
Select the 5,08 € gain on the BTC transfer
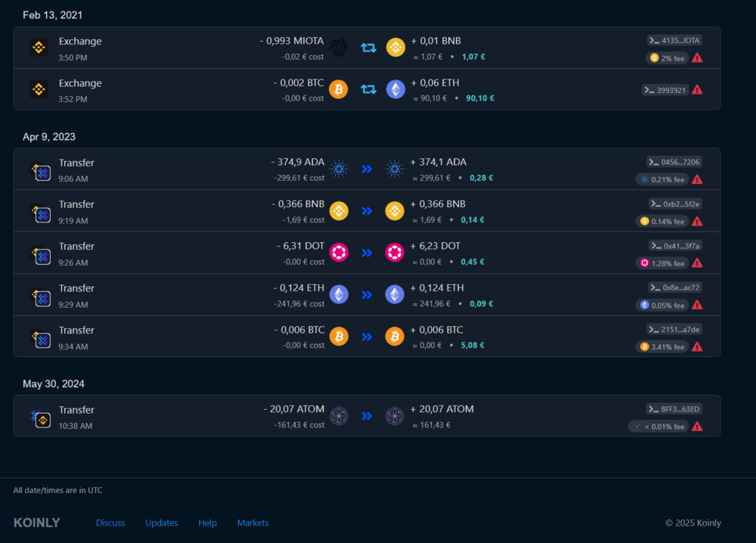(472, 346)
